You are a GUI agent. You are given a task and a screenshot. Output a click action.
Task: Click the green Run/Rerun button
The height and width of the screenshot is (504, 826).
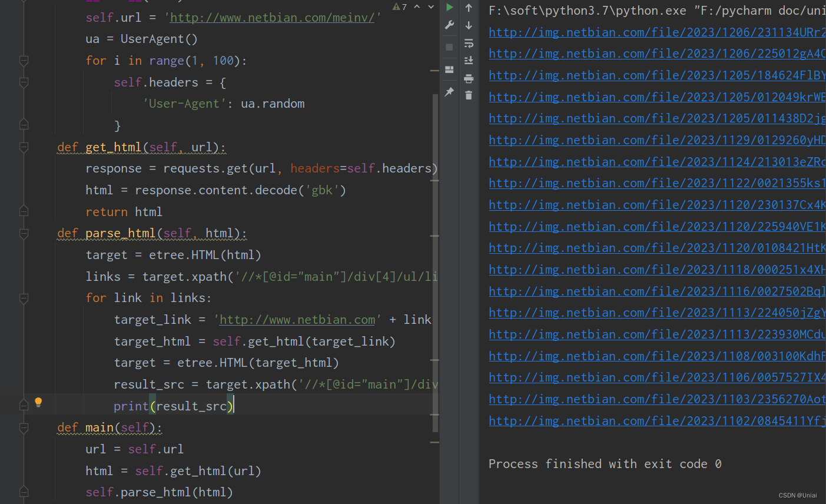450,8
